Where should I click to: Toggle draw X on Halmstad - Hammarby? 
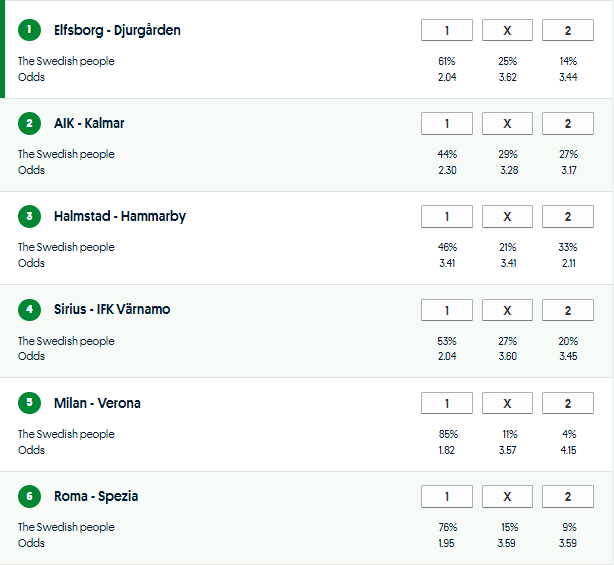507,217
